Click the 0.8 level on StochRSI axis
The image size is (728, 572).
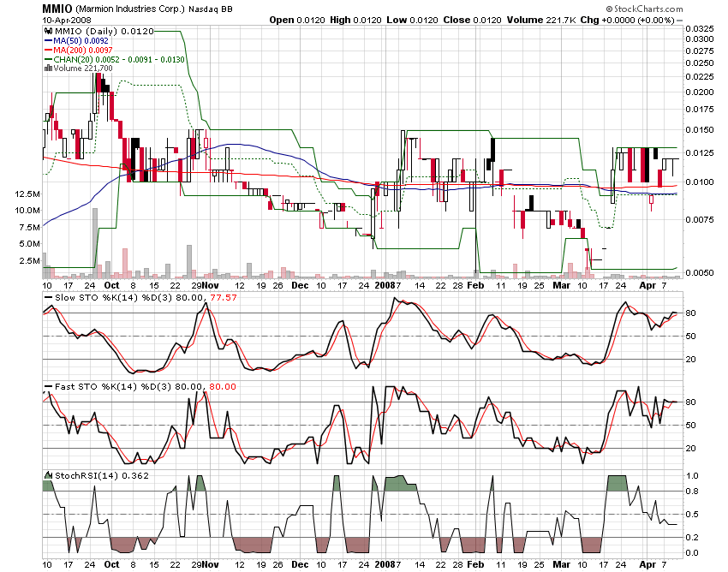691,492
